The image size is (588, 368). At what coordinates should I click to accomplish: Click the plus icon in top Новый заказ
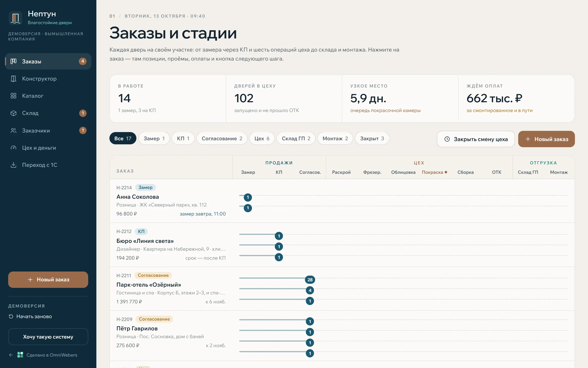click(528, 139)
